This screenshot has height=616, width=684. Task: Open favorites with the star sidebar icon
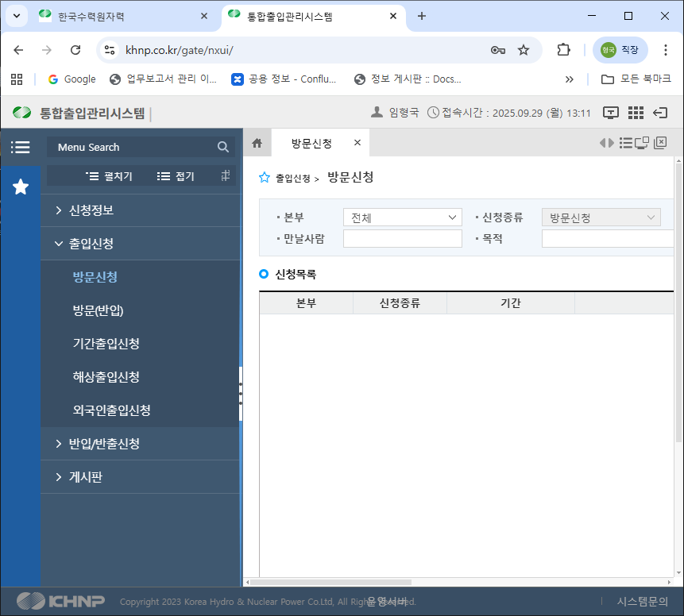click(x=21, y=187)
